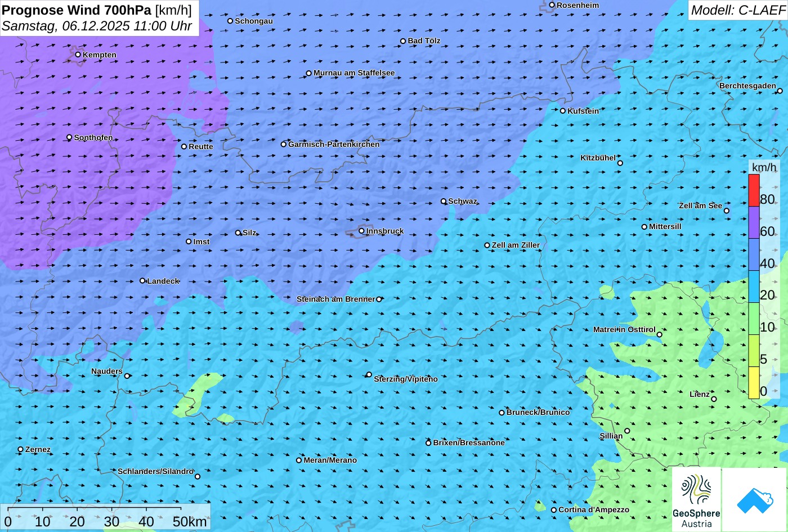Viewport: 788px width, 532px height.
Task: Click the blue cloud logo icon
Action: [755, 499]
